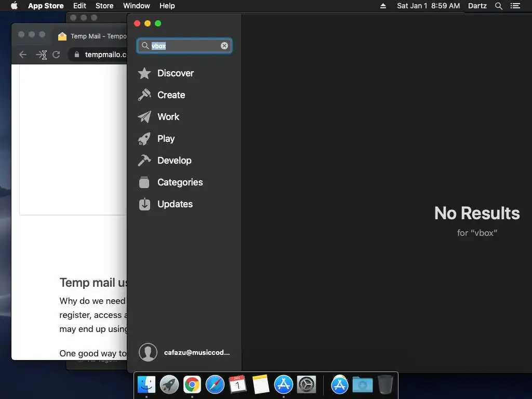This screenshot has height=399, width=532.
Task: Open the Downloads folder in Dock
Action: pyautogui.click(x=362, y=385)
